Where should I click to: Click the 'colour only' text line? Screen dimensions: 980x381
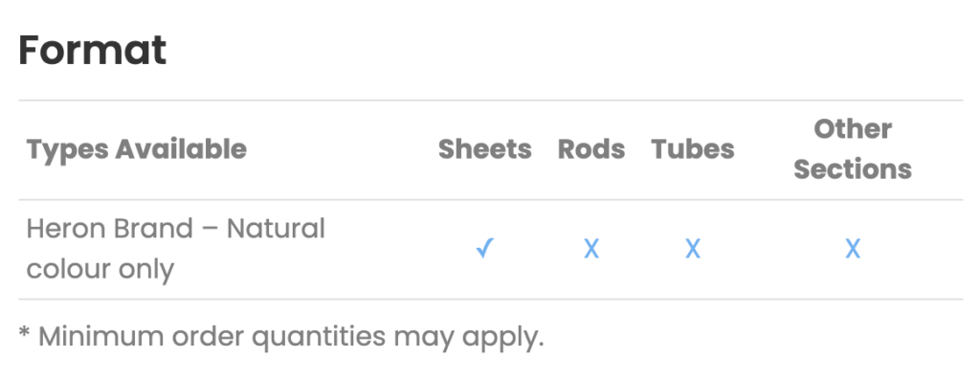point(100,270)
